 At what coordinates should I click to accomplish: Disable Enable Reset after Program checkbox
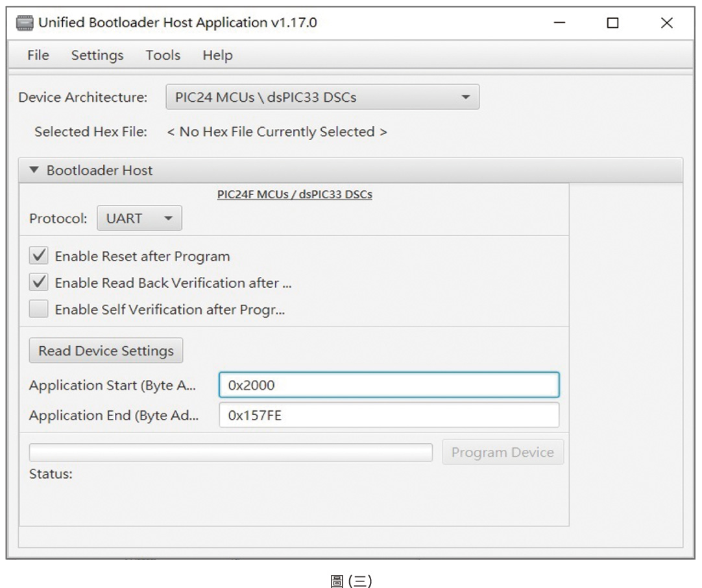[40, 256]
